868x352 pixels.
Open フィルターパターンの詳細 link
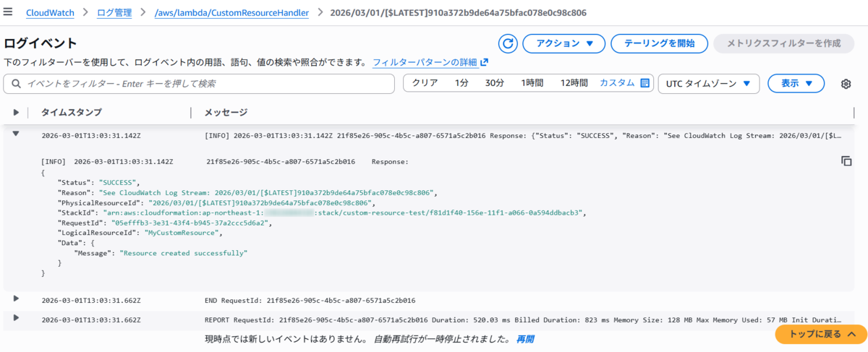click(425, 63)
